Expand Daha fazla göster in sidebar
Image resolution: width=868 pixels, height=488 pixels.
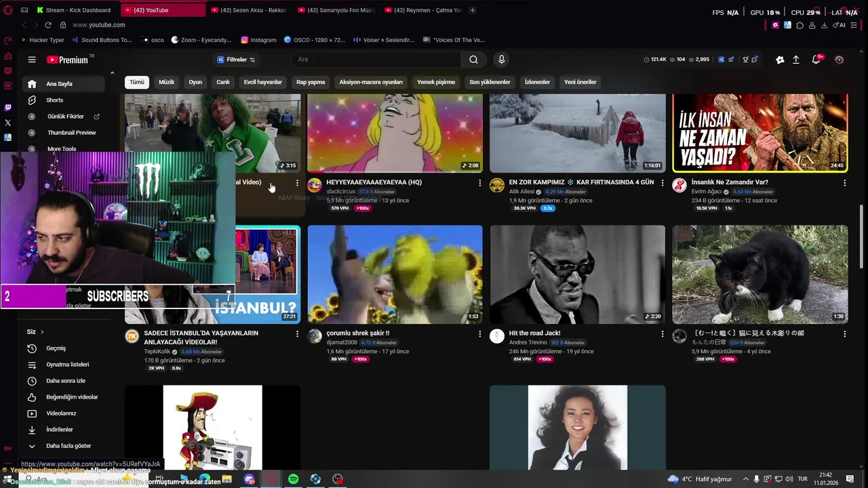click(64, 446)
